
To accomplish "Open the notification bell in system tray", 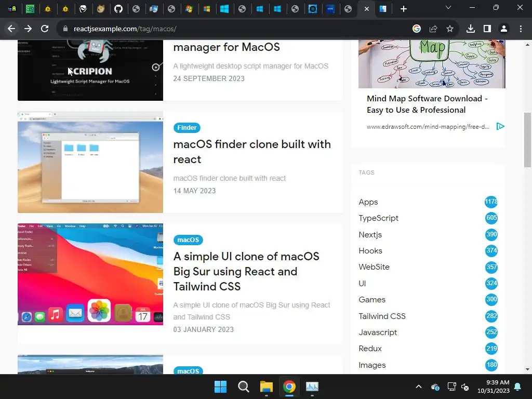I will click(x=518, y=387).
